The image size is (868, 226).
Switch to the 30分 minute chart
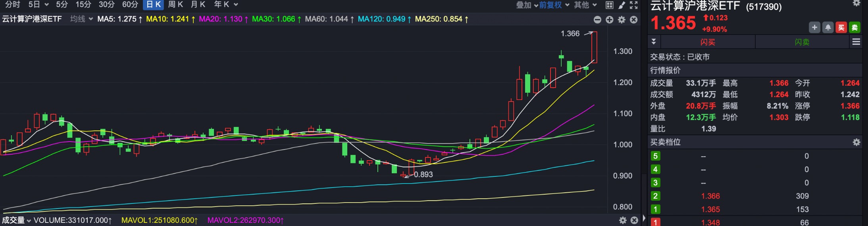[107, 5]
